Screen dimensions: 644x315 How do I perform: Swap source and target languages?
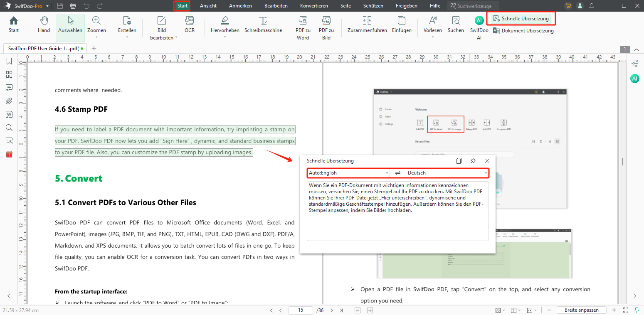tap(398, 173)
